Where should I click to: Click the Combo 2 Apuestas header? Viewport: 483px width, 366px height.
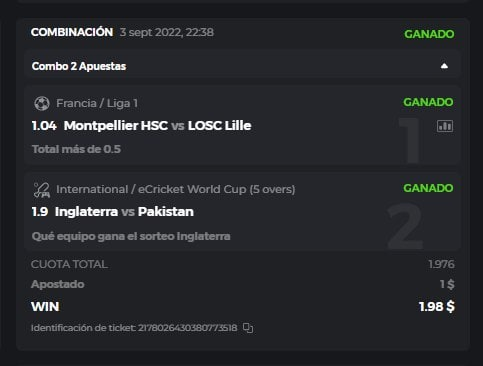click(x=242, y=66)
